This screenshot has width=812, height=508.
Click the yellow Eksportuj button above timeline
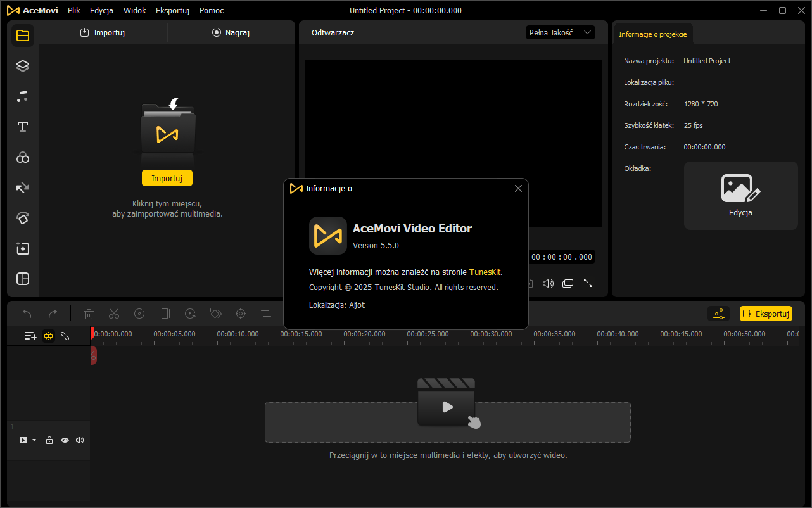pos(766,314)
